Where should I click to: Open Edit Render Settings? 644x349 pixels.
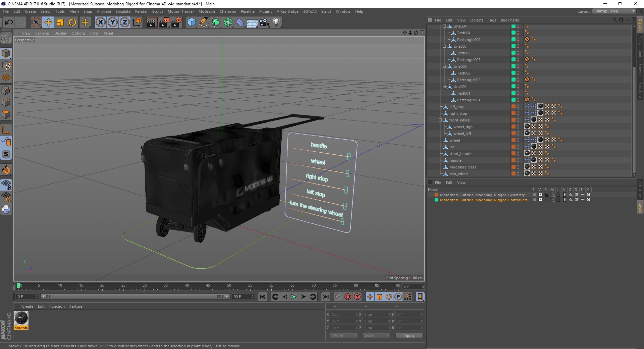click(x=176, y=22)
